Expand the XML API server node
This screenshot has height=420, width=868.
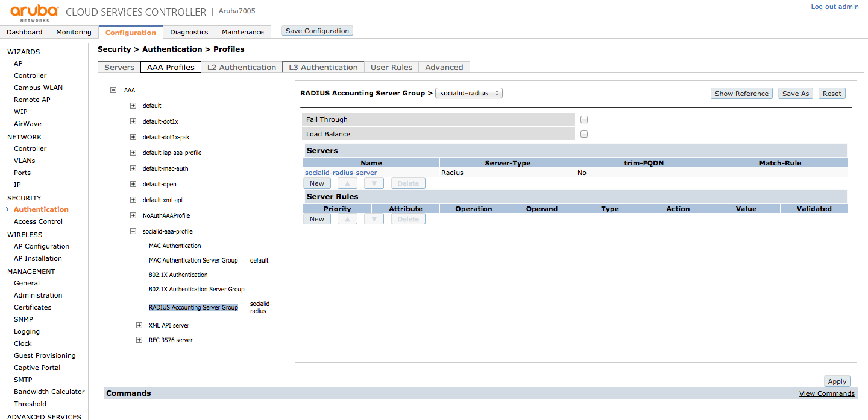139,325
